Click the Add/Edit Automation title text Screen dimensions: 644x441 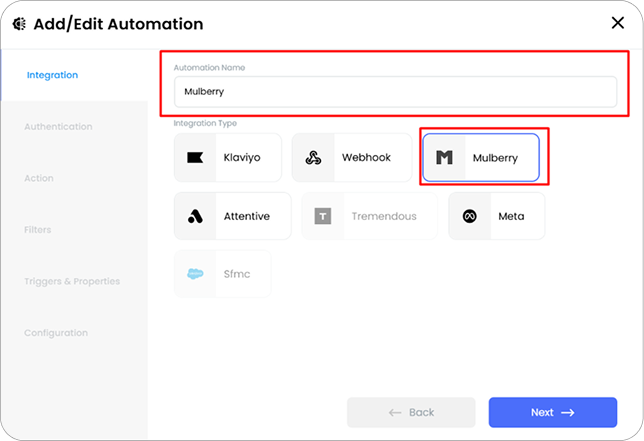pos(118,24)
